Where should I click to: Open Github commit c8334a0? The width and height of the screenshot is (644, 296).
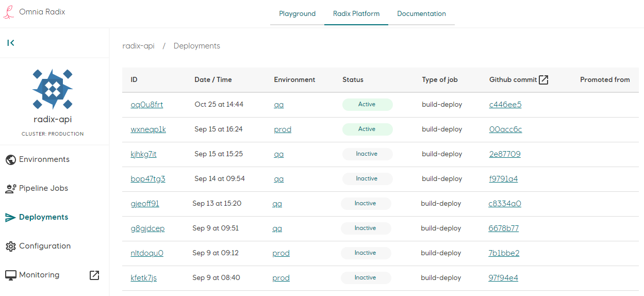(x=505, y=204)
